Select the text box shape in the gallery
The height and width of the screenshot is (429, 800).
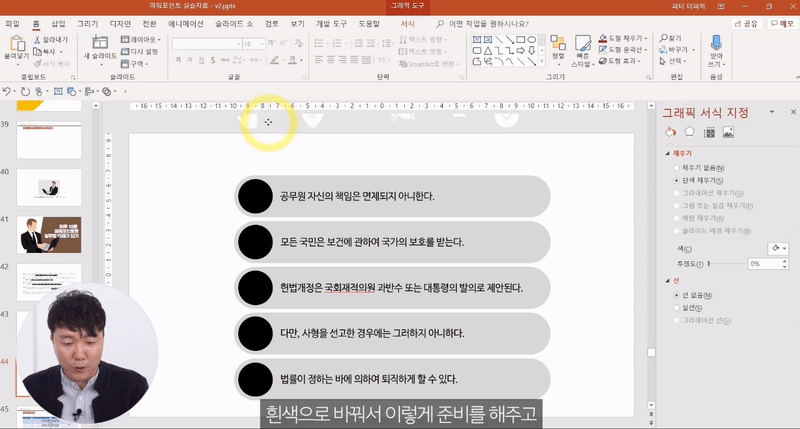tap(477, 39)
